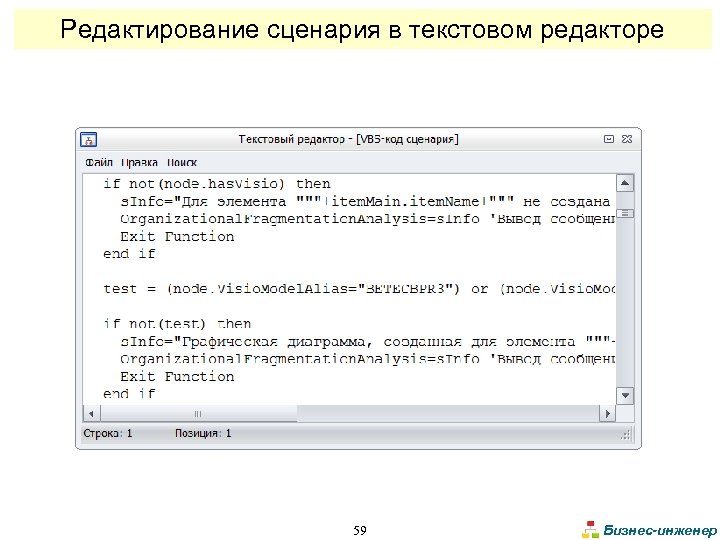The height and width of the screenshot is (540, 720).
Task: Click the window resize grip corner
Action: [x=627, y=434]
